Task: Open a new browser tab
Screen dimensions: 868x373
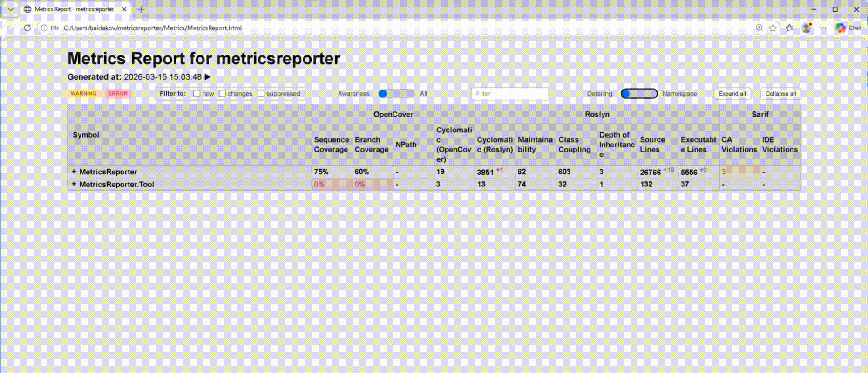Action: click(141, 9)
